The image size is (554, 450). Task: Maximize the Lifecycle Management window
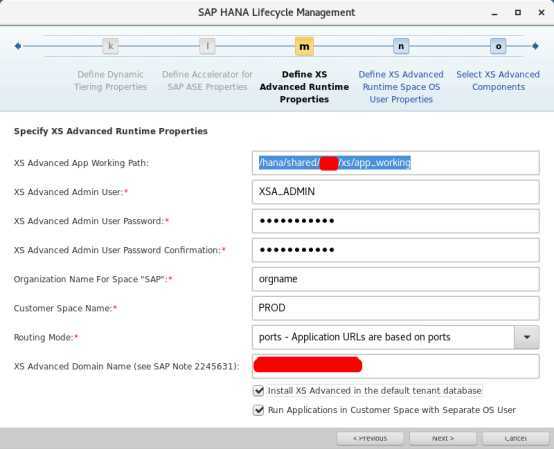[x=518, y=13]
